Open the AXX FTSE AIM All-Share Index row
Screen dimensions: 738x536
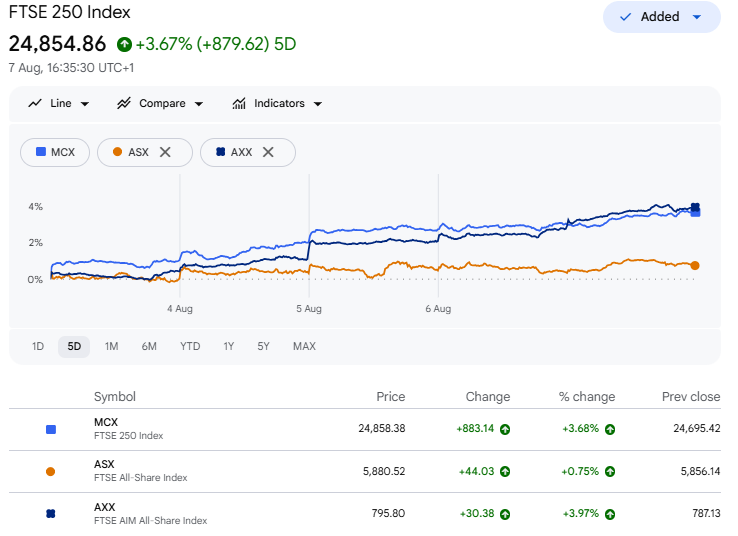point(365,514)
